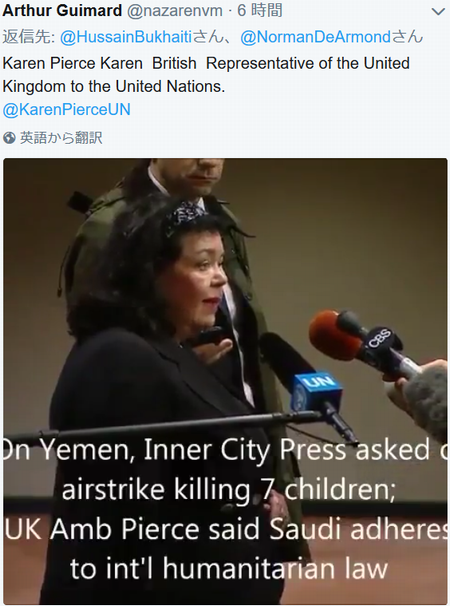Image resolution: width=450 pixels, height=606 pixels.
Task: Open the @nazarenvm handle
Action: coord(175,11)
